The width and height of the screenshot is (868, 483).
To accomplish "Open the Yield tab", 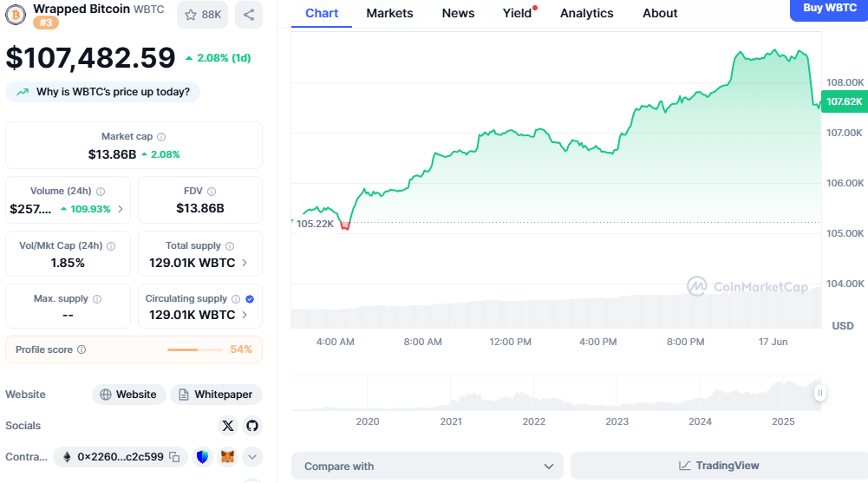I will 518,13.
